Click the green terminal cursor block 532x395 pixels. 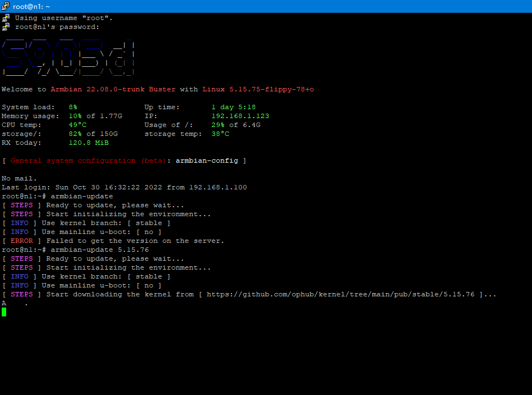[x=4, y=312]
